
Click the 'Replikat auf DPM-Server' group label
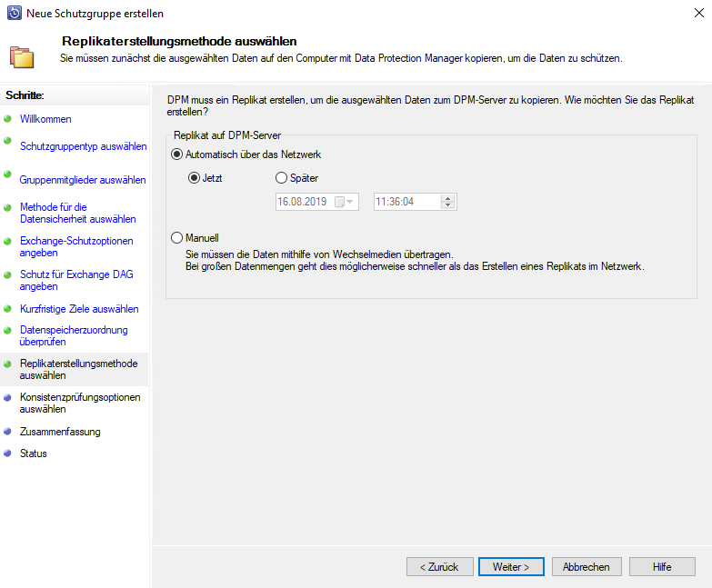[227, 135]
